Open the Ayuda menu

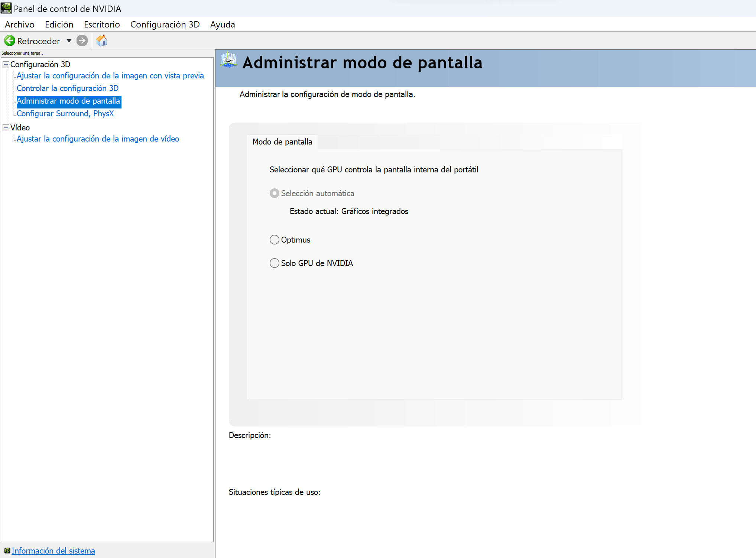[x=223, y=25]
